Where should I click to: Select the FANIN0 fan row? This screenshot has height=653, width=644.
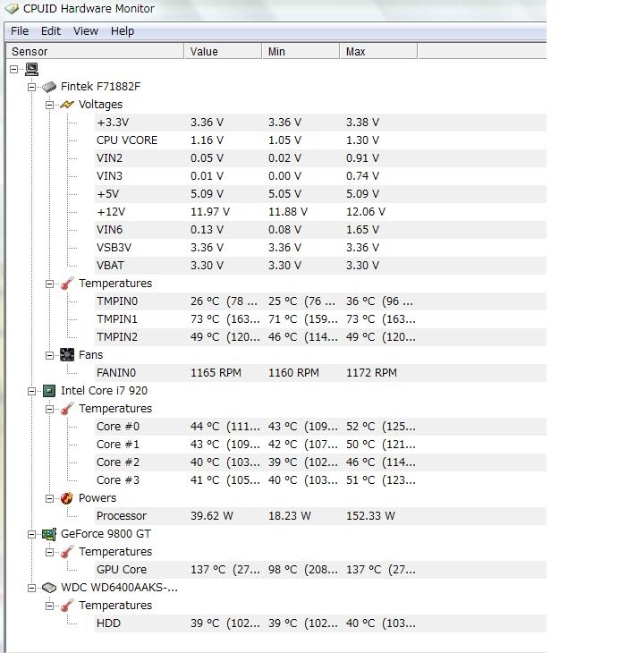tap(320, 373)
